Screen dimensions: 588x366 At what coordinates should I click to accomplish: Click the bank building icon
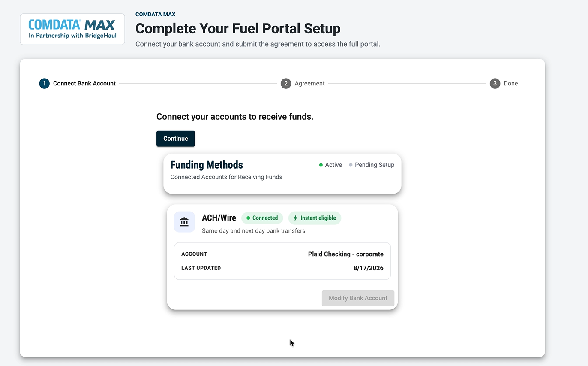184,222
